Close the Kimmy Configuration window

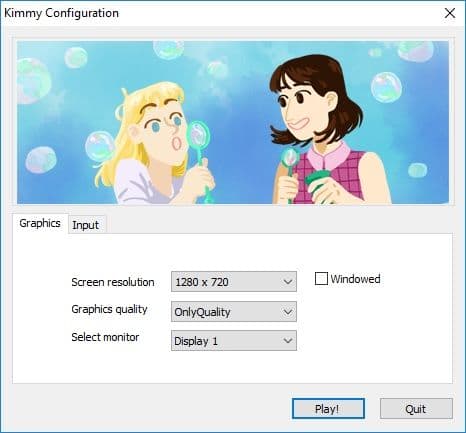pyautogui.click(x=450, y=13)
